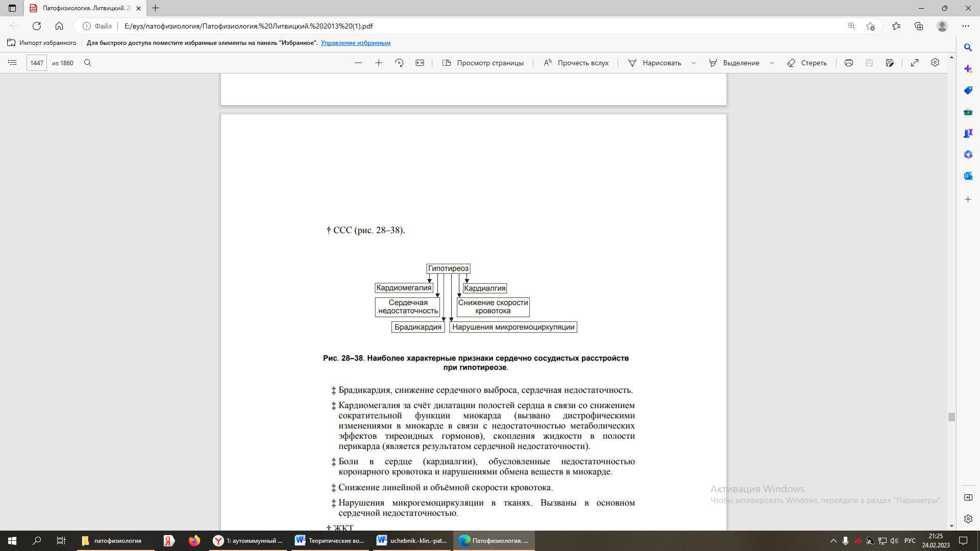
Task: Open the sidebar Microsoft 365 icon
Action: click(x=968, y=155)
